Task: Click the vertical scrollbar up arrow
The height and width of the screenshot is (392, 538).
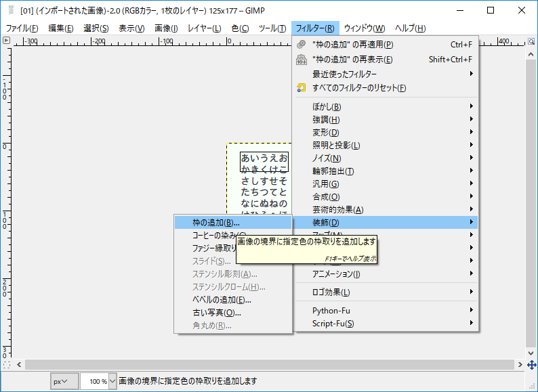Action: (531, 54)
